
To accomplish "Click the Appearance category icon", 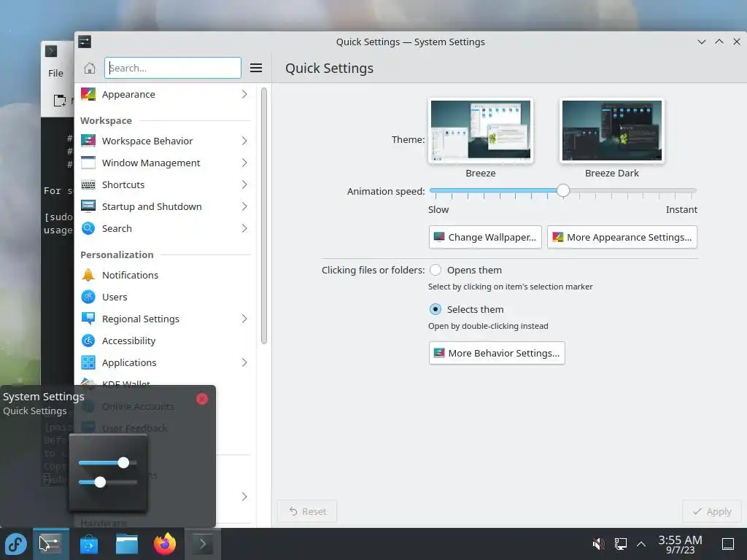I will click(88, 94).
